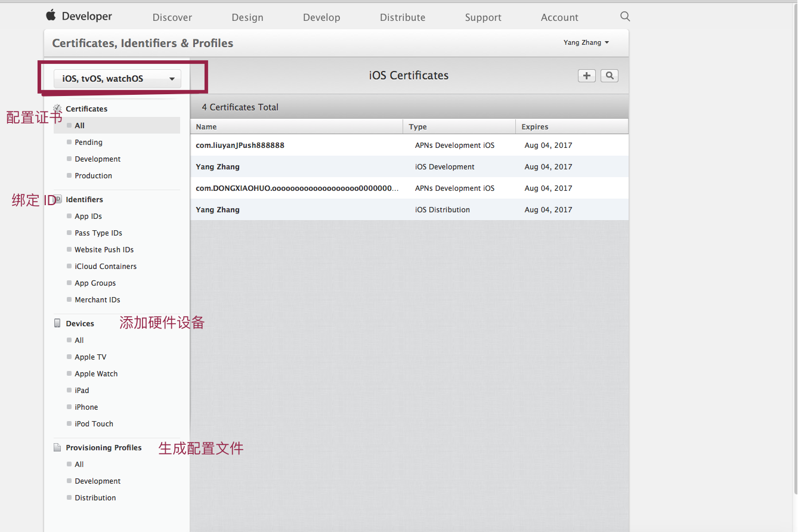Open App IDs under Identifiers

click(x=88, y=216)
